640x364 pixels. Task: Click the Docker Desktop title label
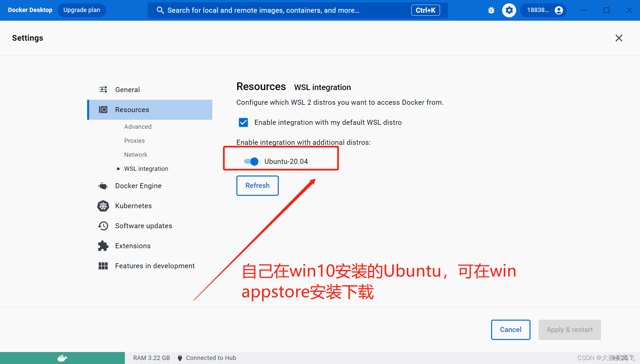[x=30, y=10]
